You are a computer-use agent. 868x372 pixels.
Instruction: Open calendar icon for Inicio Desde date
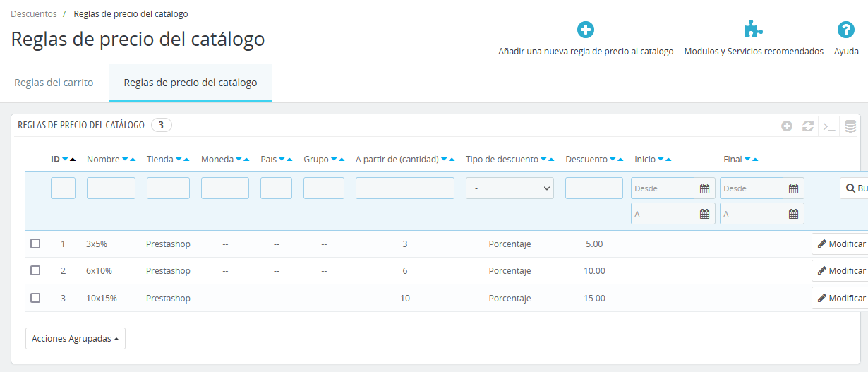coord(704,188)
